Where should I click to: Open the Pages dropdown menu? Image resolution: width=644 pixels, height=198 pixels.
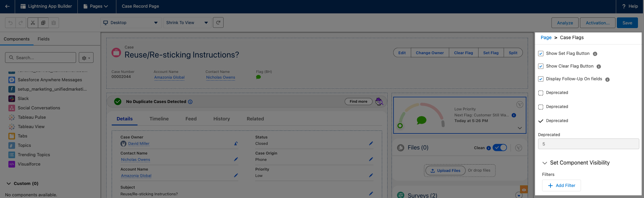pyautogui.click(x=96, y=6)
